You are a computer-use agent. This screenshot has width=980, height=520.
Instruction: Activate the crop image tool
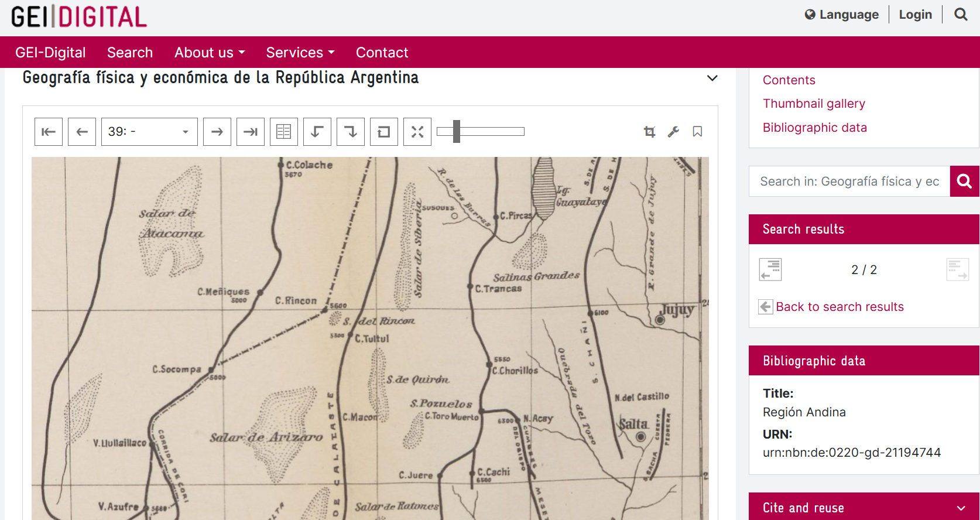pyautogui.click(x=649, y=132)
